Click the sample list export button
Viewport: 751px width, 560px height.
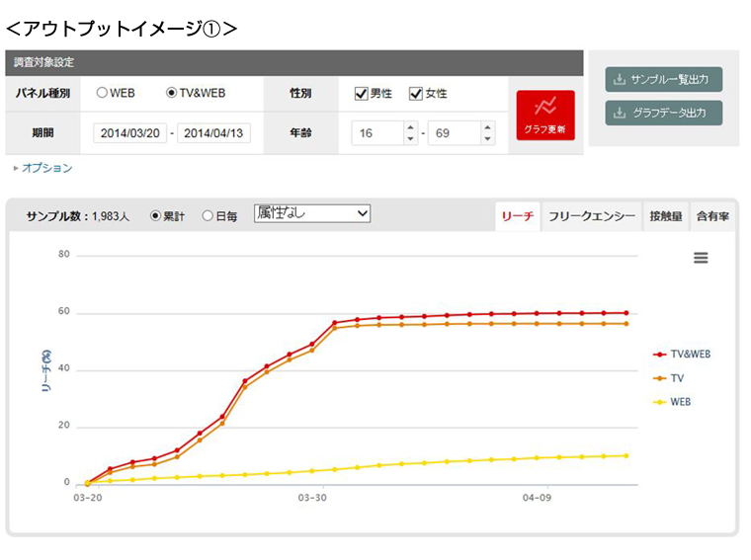point(663,79)
